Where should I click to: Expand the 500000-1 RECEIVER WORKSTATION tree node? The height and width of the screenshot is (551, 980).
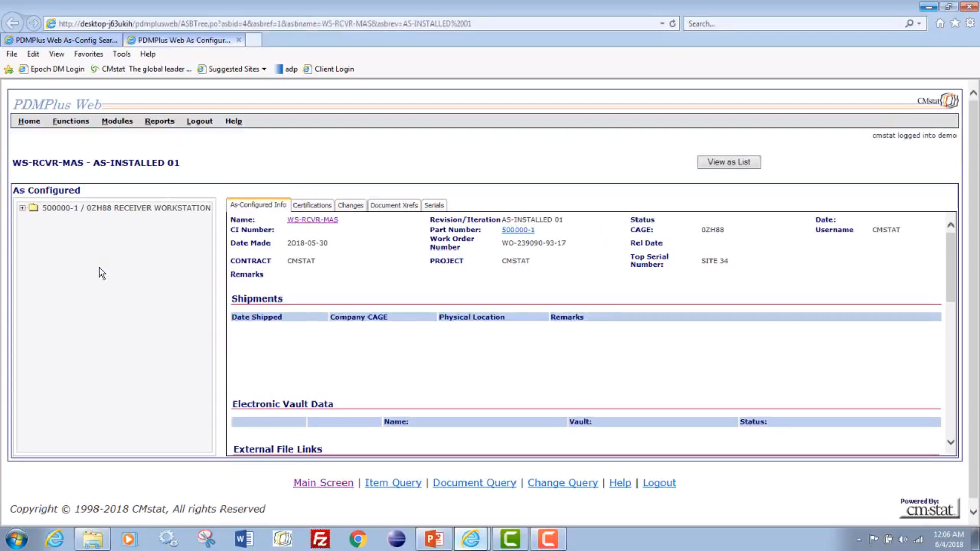tap(22, 208)
